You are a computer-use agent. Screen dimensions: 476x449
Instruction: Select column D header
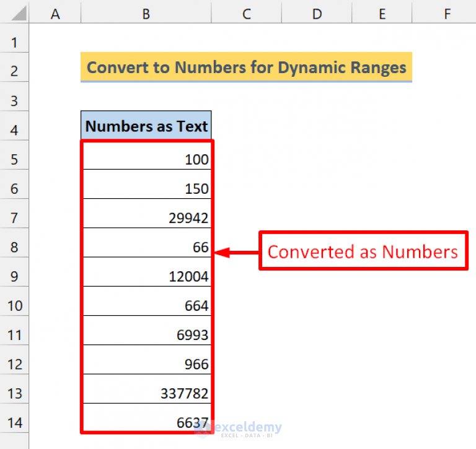pos(317,14)
